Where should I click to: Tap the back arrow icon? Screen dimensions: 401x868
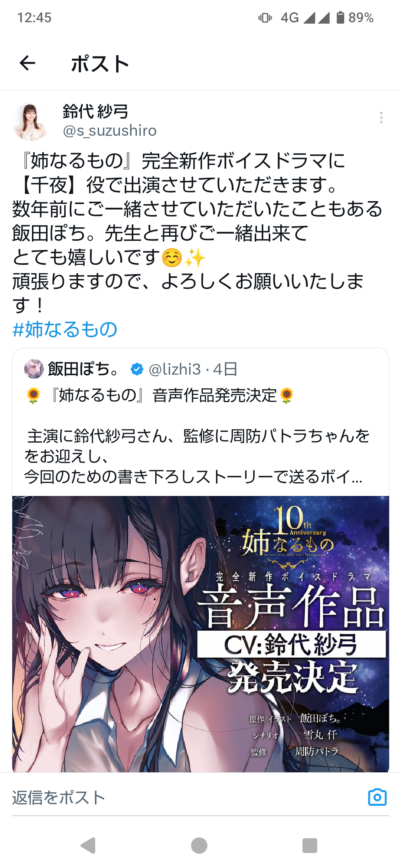27,63
